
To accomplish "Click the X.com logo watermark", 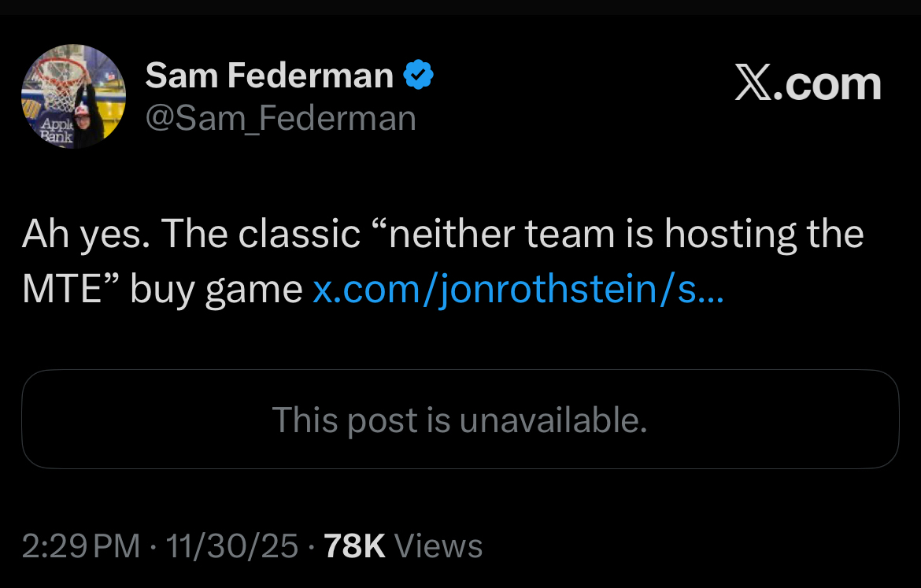I will [x=808, y=83].
